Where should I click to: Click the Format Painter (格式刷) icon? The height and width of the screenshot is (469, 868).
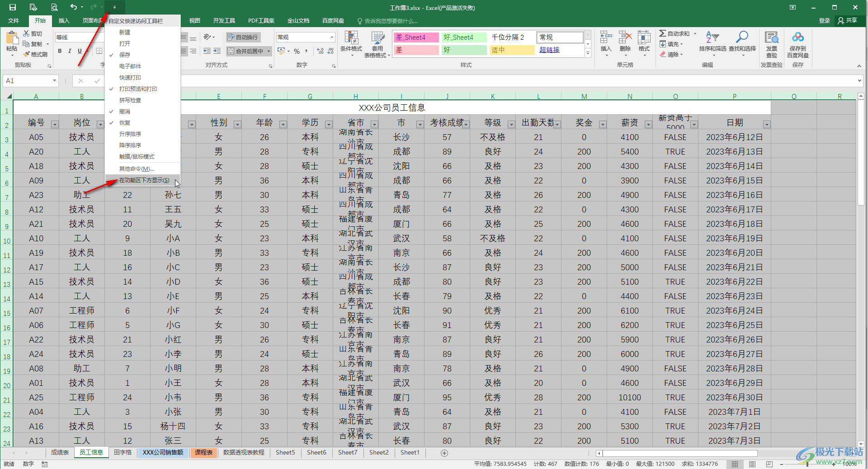(26, 54)
